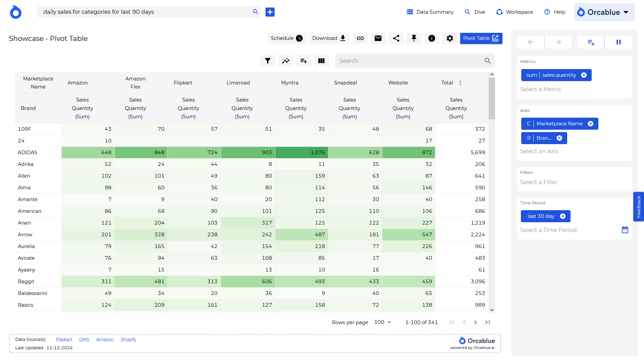644x362 pixels.
Task: Pin this report with the pin icon
Action: [414, 38]
